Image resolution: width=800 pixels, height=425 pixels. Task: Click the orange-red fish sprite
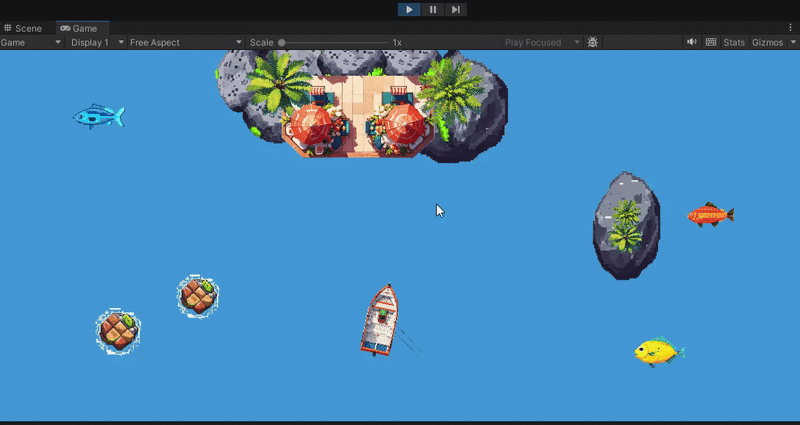[710, 215]
